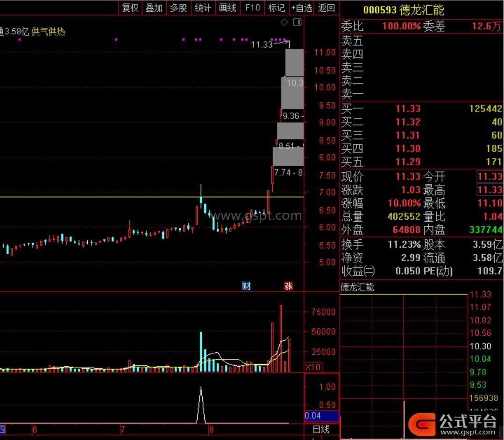Click the yellow horizontal line on chart
Viewport: 504px width, 440px height.
(x=151, y=197)
